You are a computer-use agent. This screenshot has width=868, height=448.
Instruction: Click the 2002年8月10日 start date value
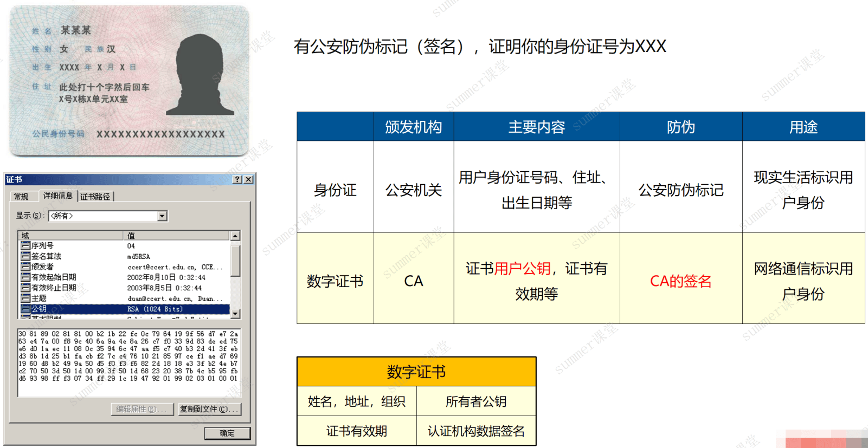click(x=166, y=277)
